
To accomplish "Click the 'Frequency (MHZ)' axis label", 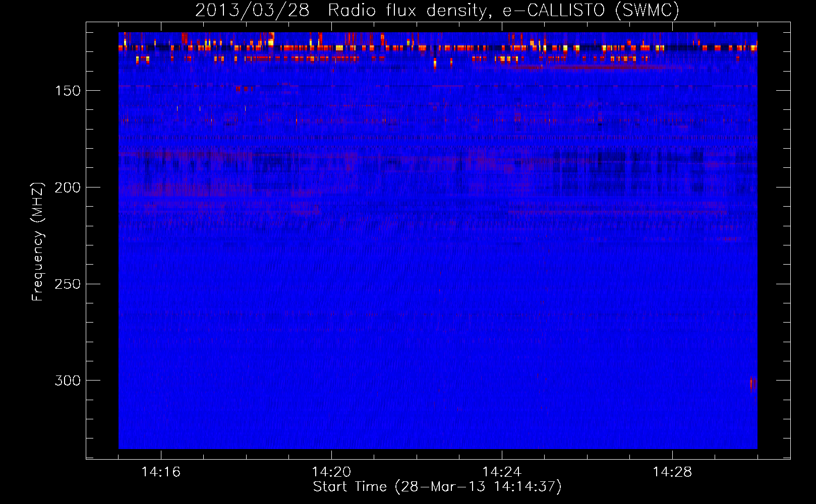I will [38, 242].
